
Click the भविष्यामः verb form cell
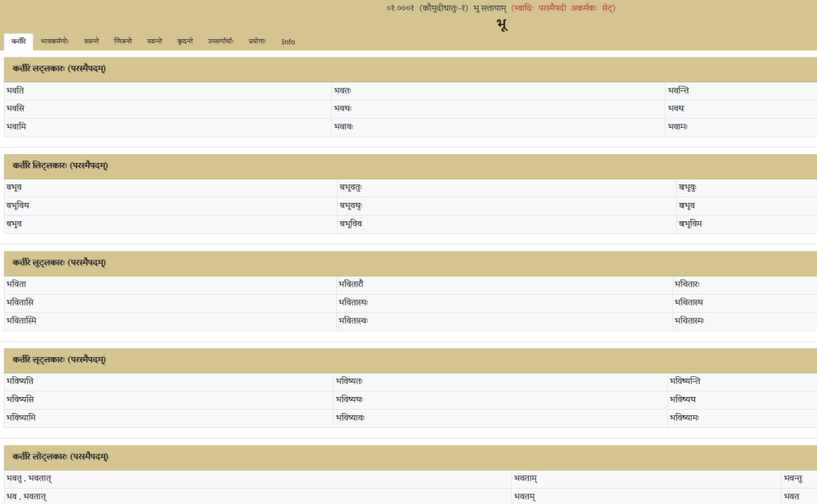pos(687,418)
